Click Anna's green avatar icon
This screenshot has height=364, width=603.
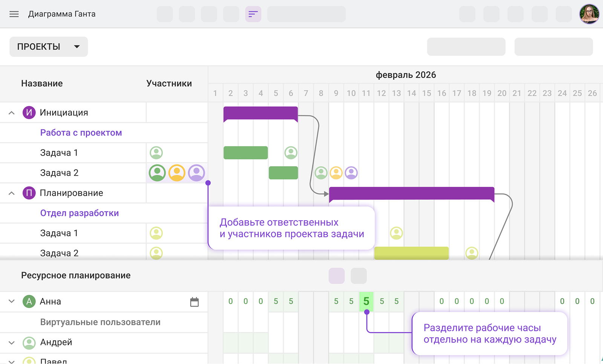(29, 301)
